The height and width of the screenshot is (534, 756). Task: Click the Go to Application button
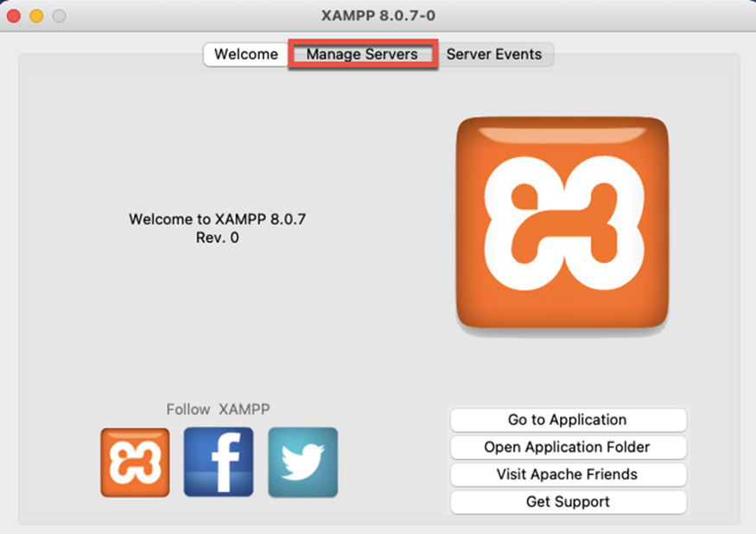568,420
